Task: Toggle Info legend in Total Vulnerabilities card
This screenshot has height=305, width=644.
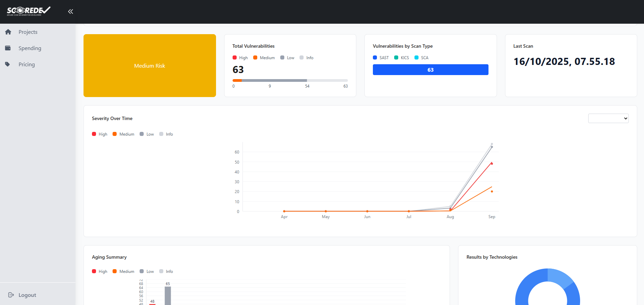Action: click(x=306, y=58)
